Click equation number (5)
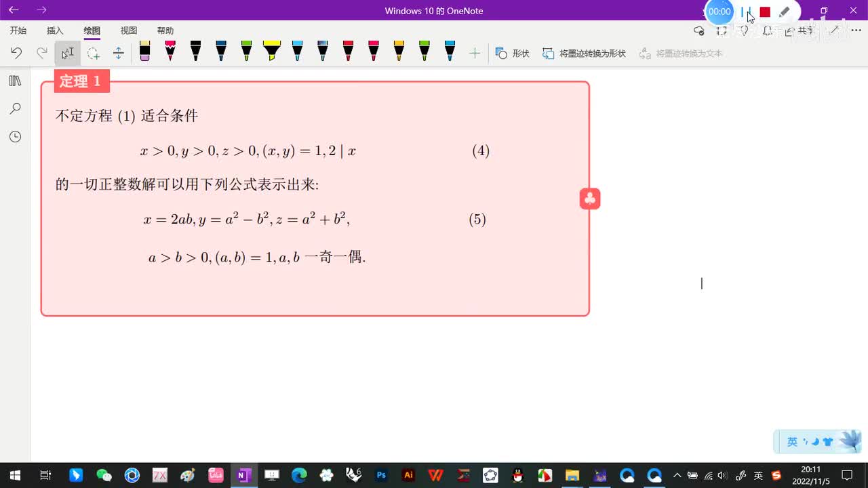Screen dimensions: 868x488 point(477,219)
